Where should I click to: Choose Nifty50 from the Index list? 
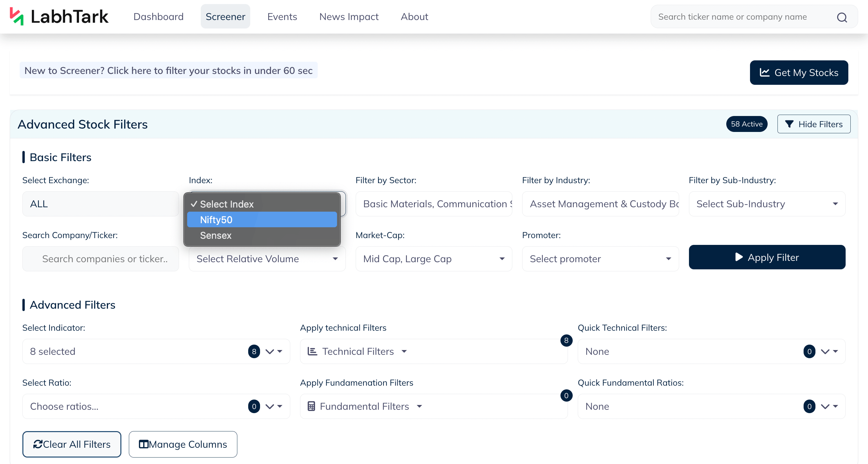262,219
